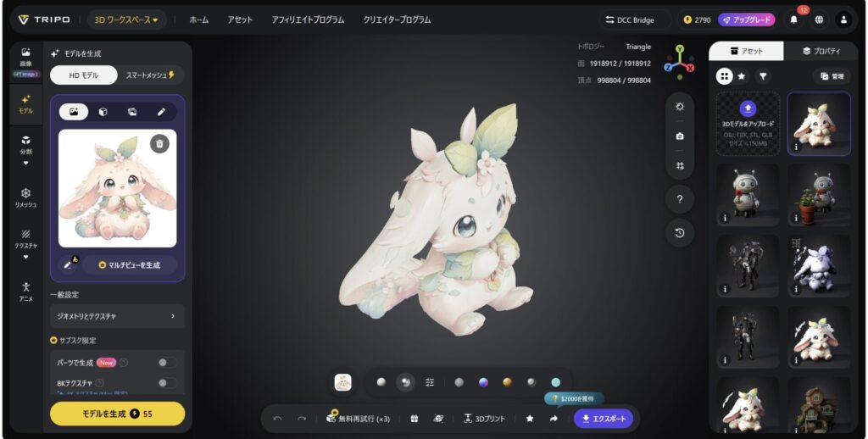Select the HD モデル mode
Viewport: 868px width, 439px height.
[x=84, y=75]
